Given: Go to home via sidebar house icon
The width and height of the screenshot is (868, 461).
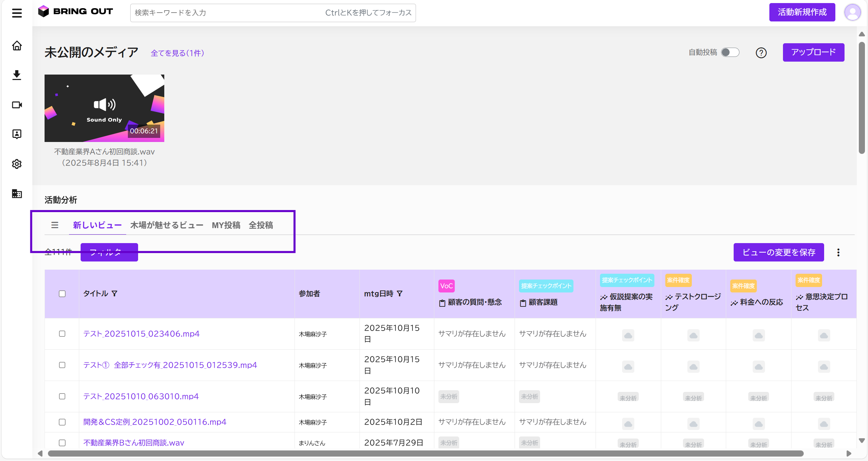Looking at the screenshot, I should tap(17, 46).
